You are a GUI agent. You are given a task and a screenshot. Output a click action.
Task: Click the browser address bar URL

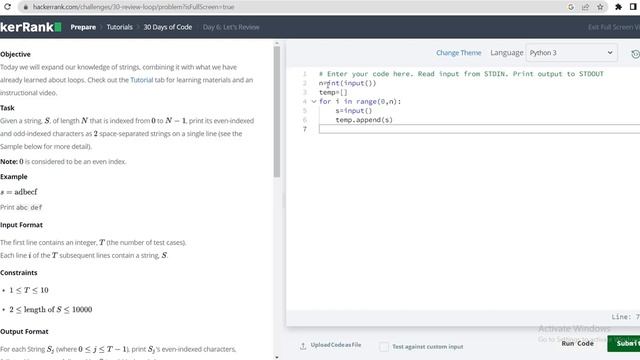pyautogui.click(x=133, y=7)
